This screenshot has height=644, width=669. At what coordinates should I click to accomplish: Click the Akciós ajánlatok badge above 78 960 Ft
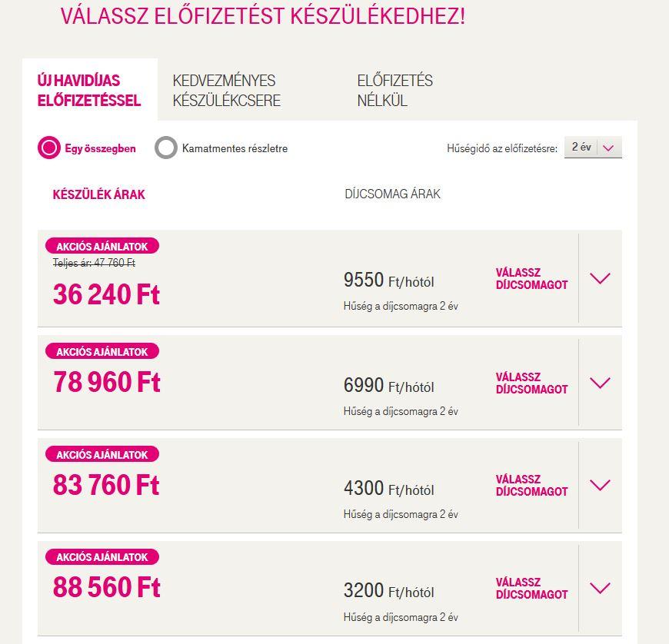pos(102,351)
